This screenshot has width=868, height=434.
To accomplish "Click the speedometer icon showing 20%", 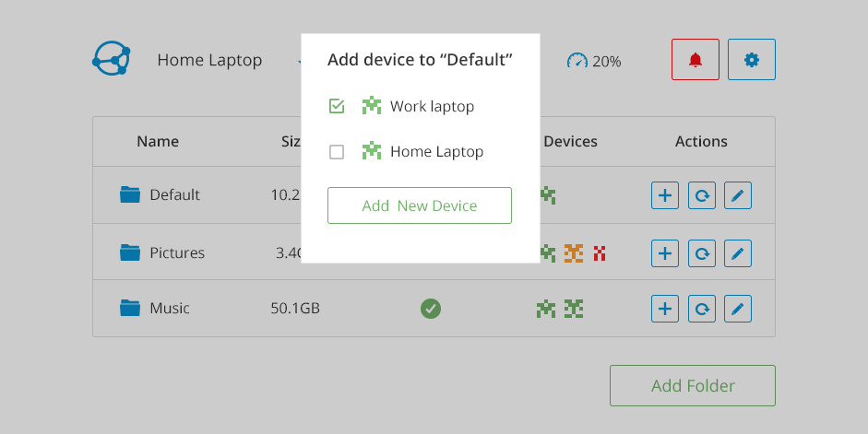I will (577, 60).
